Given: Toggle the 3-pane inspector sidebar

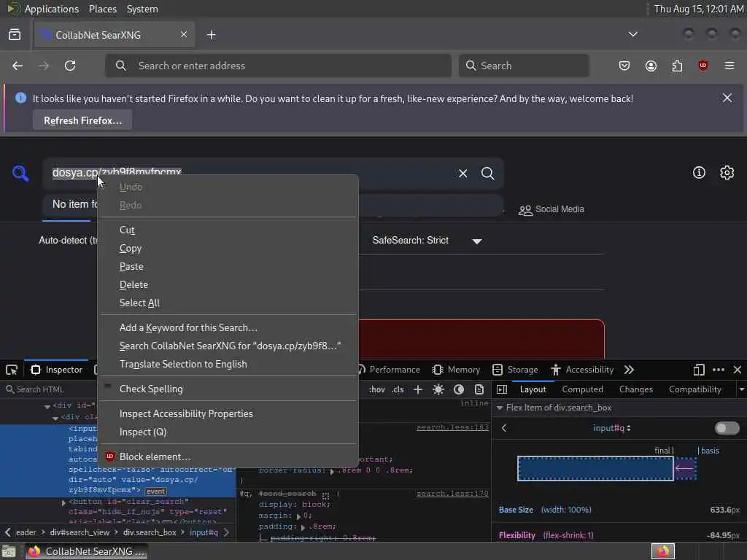Looking at the screenshot, I should pyautogui.click(x=502, y=389).
